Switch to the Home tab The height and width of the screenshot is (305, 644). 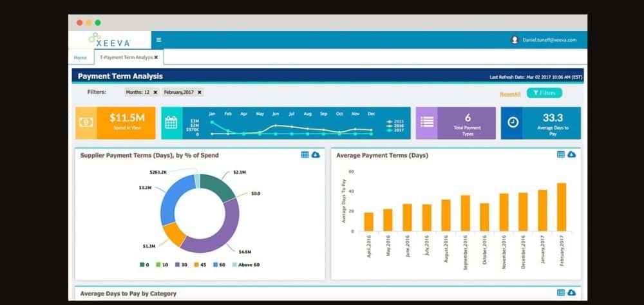tap(80, 57)
